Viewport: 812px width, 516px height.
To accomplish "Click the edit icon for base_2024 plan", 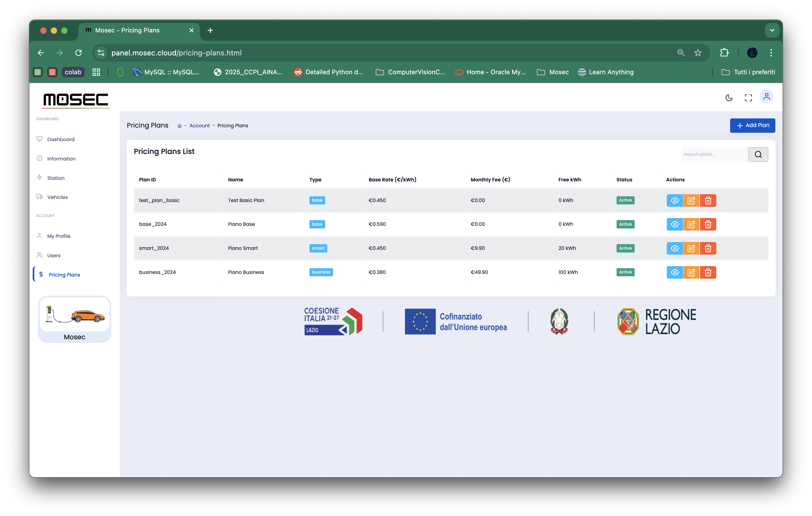I will click(x=691, y=225).
